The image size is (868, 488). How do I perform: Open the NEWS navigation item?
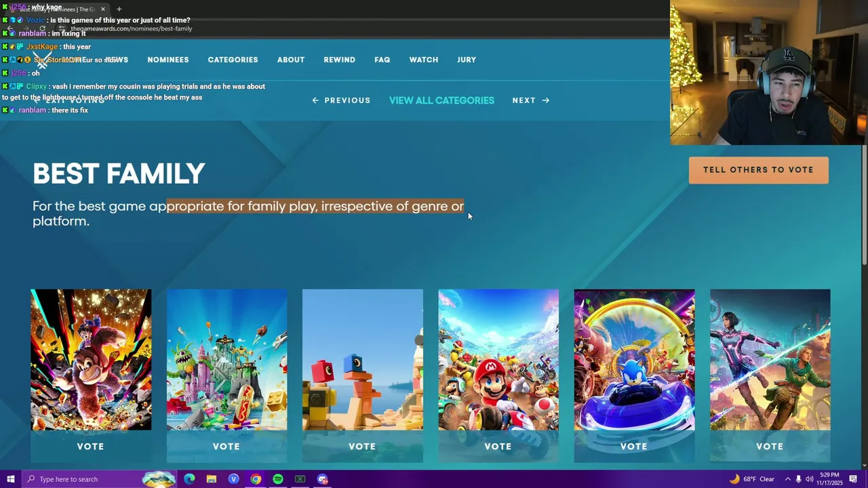117,60
